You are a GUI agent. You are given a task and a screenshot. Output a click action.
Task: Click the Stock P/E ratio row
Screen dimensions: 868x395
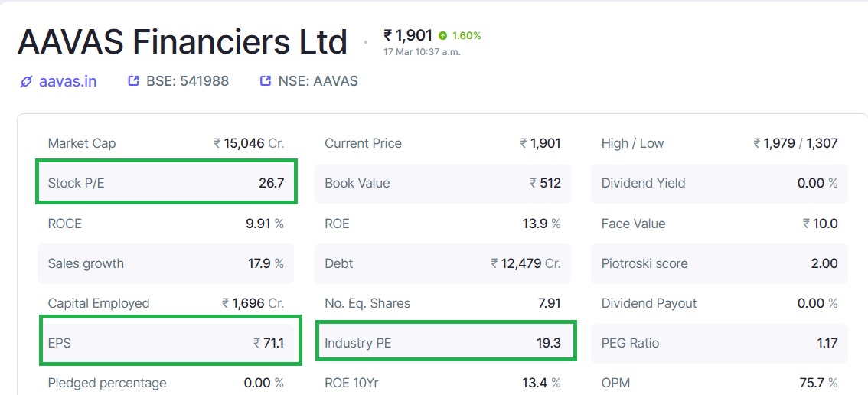pos(166,183)
